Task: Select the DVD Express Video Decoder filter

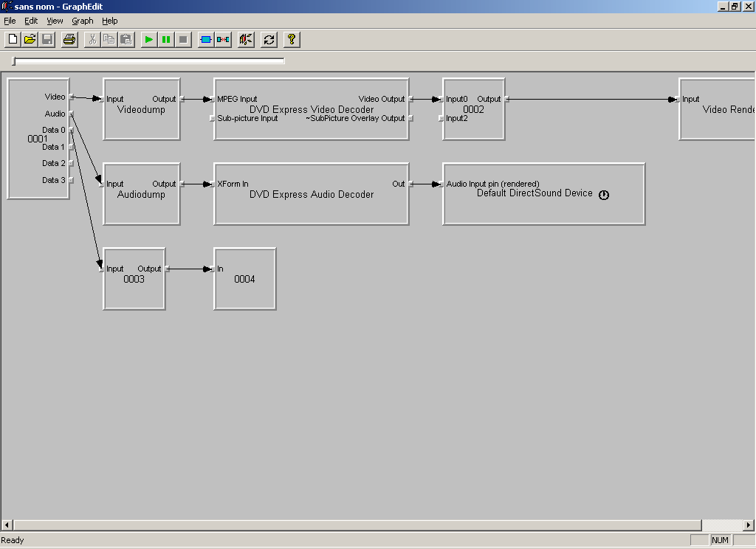Action: [x=312, y=109]
